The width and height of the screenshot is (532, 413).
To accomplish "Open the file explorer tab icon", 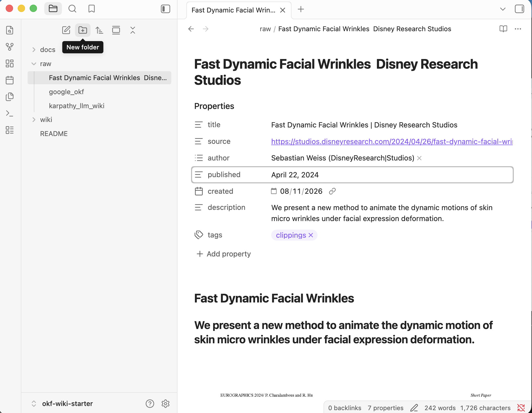I will 53,9.
